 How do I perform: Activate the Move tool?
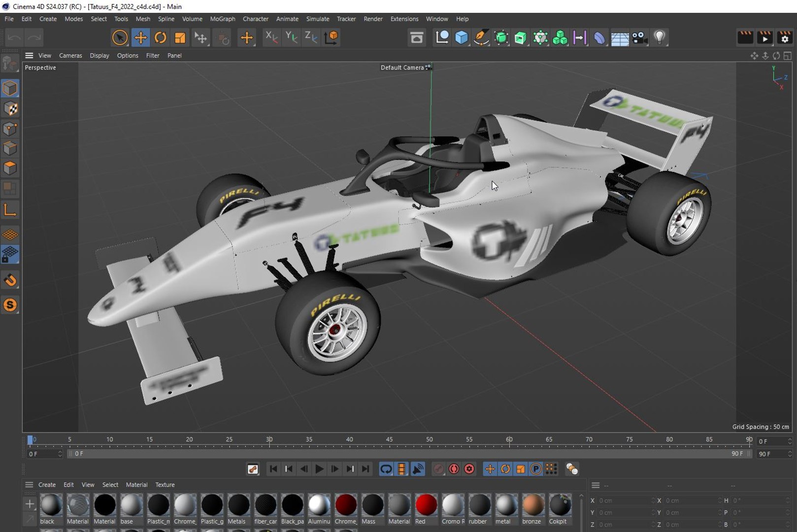point(140,37)
